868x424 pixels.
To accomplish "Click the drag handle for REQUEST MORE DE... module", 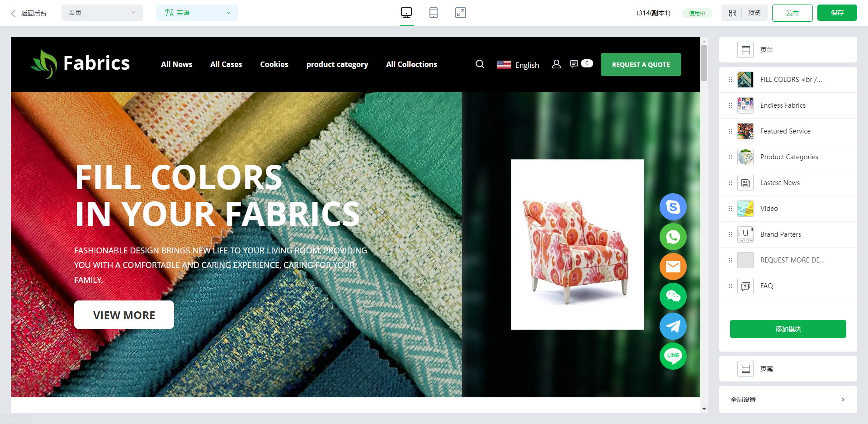I will tap(731, 260).
